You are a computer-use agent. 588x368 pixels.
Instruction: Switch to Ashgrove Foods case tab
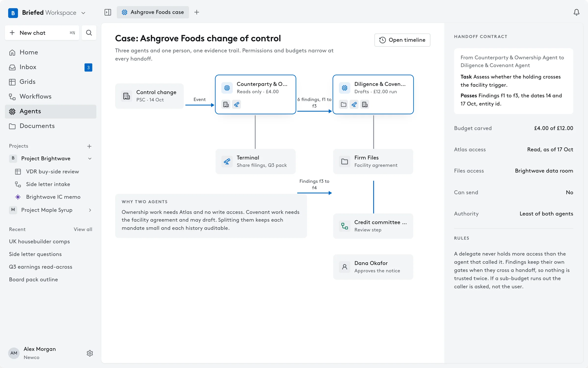coord(153,12)
